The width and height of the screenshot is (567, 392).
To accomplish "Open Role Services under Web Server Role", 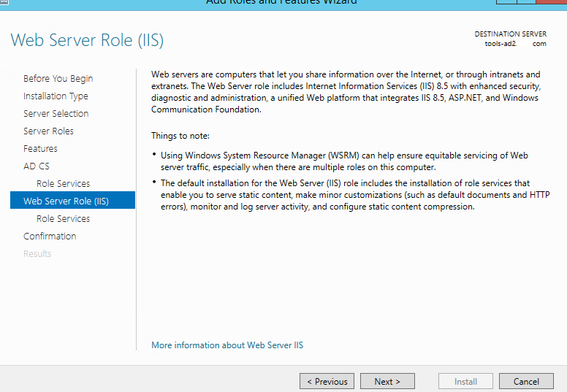I will coord(64,218).
